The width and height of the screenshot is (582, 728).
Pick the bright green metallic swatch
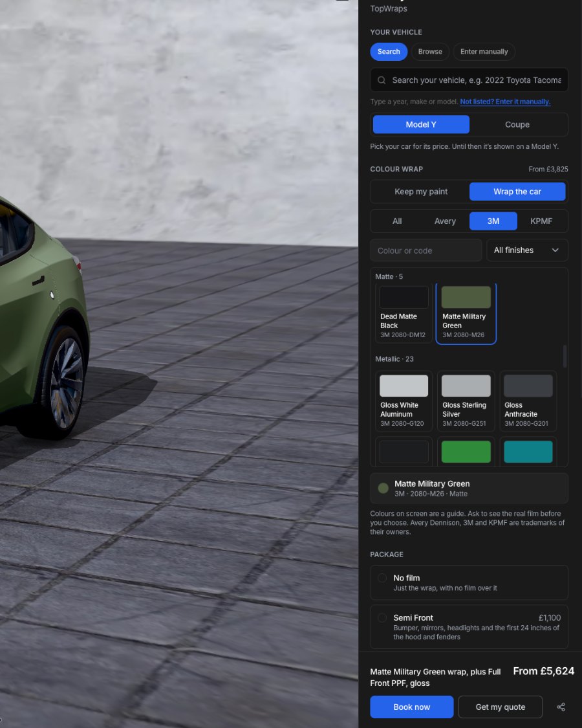pos(466,451)
